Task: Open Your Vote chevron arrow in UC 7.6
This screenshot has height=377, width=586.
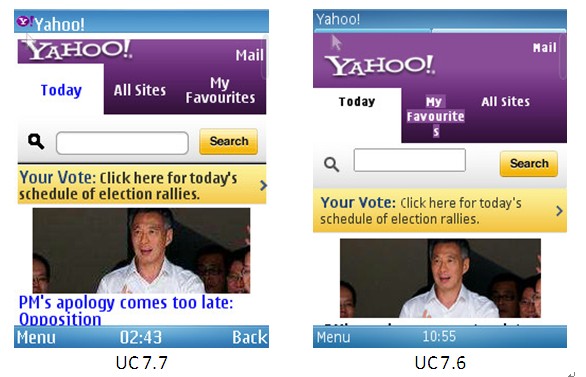Action: coord(559,211)
